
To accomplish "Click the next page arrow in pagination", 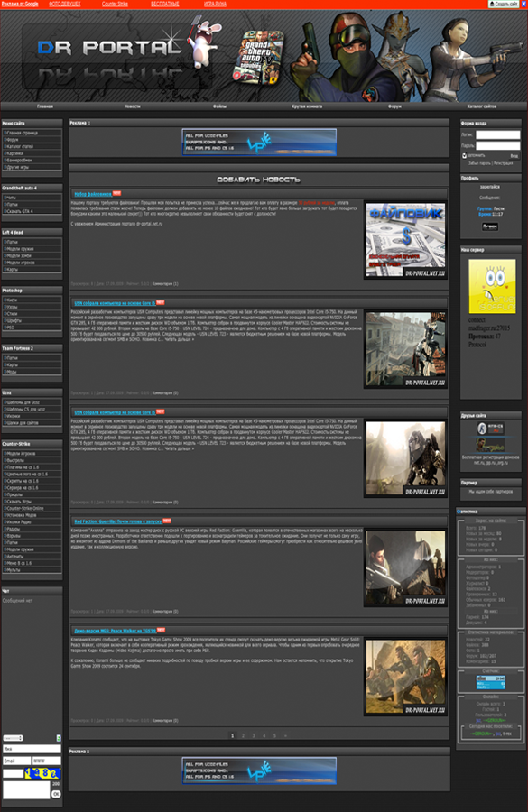I will 285,735.
